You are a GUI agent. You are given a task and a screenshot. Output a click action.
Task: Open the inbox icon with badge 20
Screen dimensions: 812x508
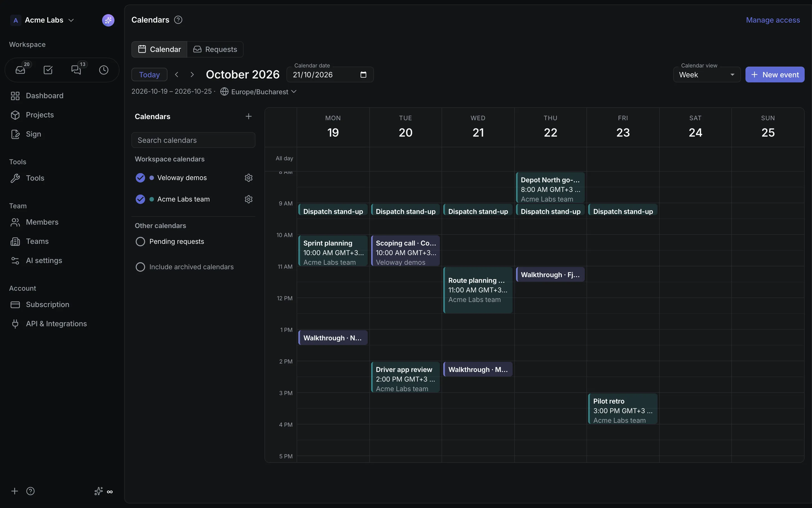pos(21,70)
